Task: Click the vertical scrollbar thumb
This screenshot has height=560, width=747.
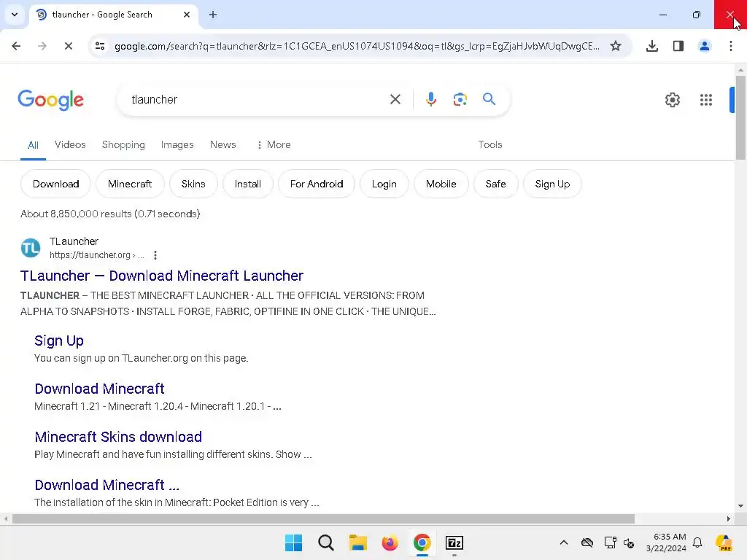Action: click(x=740, y=117)
